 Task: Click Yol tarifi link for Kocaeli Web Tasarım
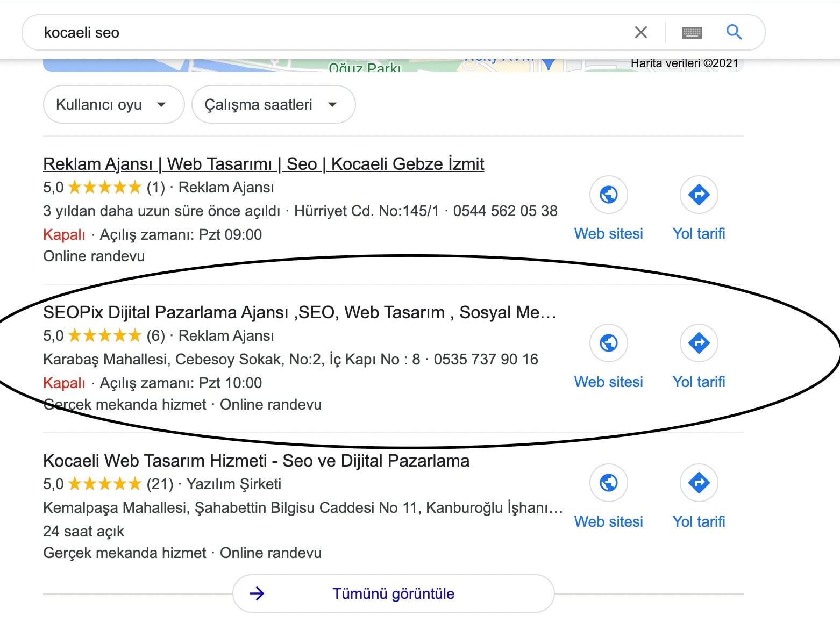[x=699, y=522]
